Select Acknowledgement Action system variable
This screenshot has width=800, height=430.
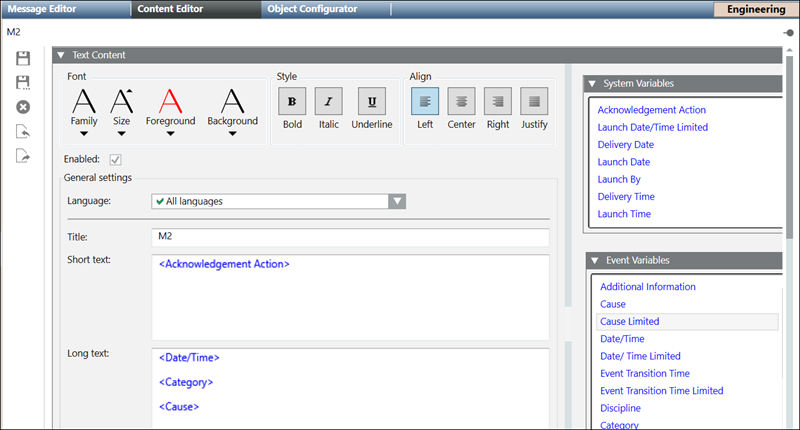point(651,110)
